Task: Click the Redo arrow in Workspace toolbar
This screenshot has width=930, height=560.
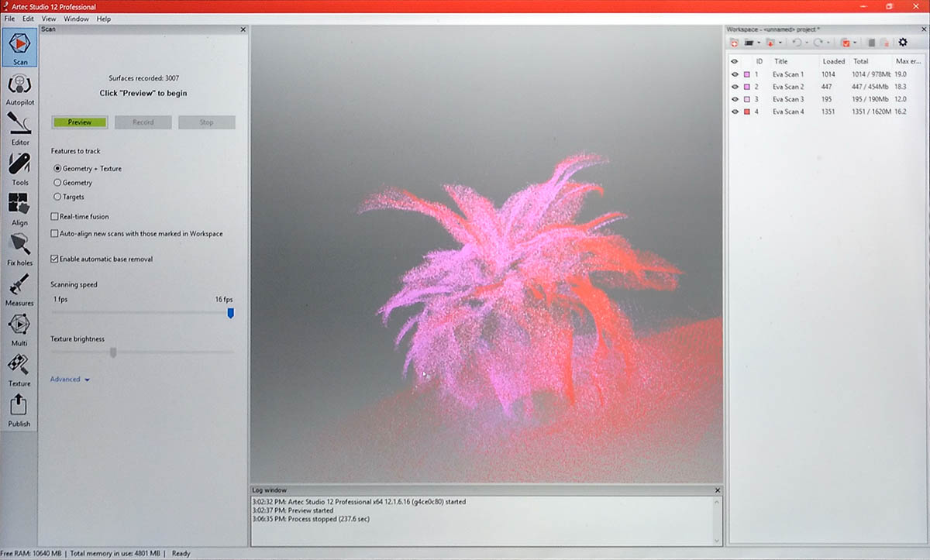Action: coord(818,43)
